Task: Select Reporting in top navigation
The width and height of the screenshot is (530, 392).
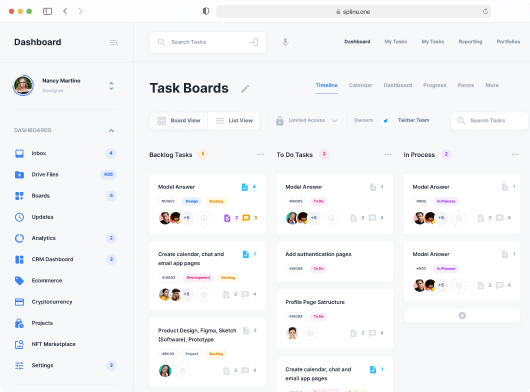Action: point(470,42)
